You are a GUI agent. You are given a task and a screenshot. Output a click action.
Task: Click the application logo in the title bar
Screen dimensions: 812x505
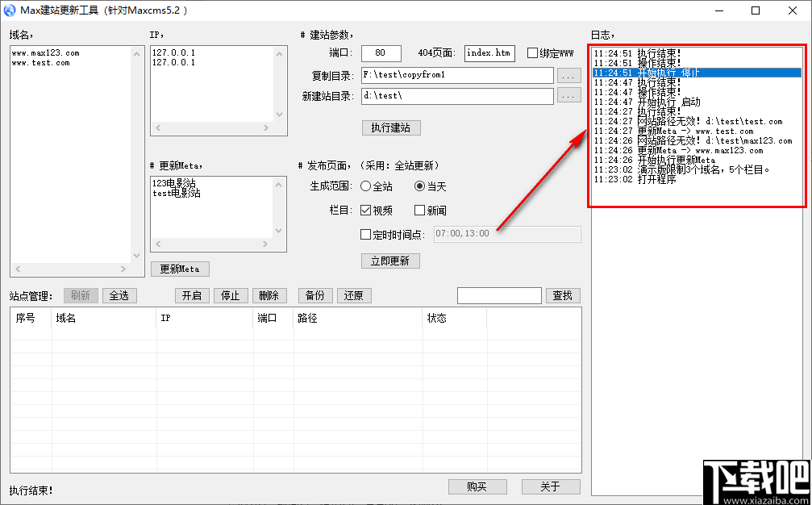click(x=9, y=10)
